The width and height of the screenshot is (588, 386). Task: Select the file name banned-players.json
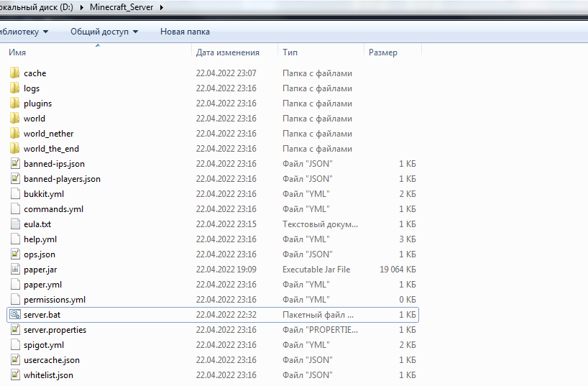pyautogui.click(x=63, y=179)
